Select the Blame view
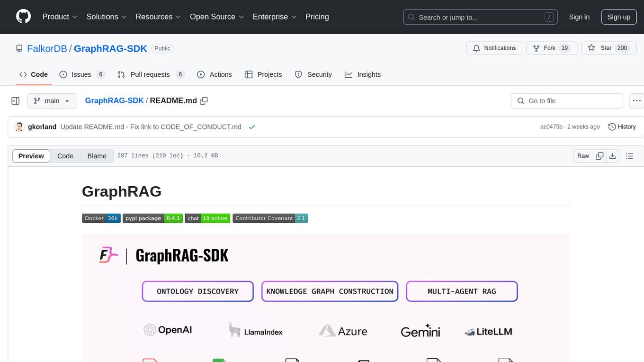Screen dimensions: 644x362 [x=97, y=156]
